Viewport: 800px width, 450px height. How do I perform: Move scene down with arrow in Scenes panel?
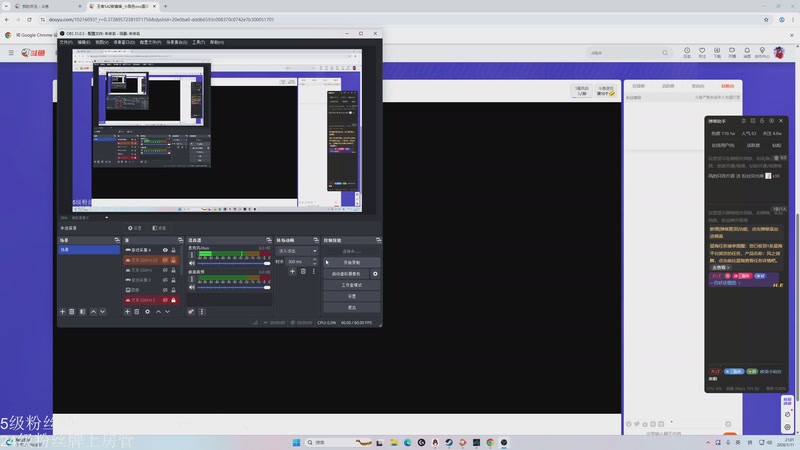[x=103, y=312]
